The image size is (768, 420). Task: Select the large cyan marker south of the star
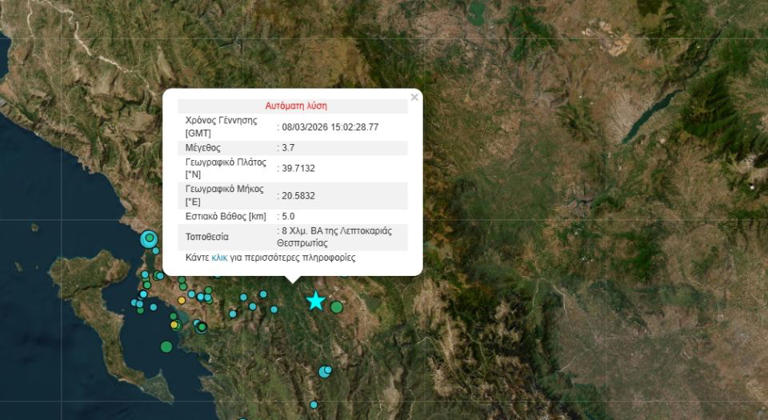325,372
